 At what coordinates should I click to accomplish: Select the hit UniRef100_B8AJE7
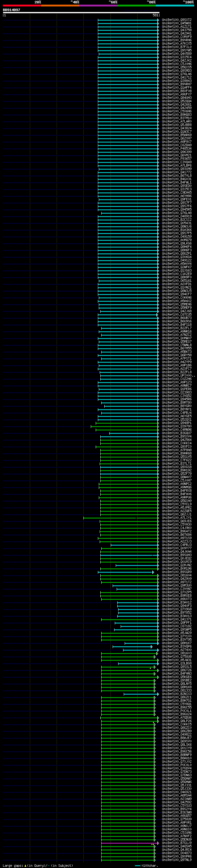coord(176,737)
